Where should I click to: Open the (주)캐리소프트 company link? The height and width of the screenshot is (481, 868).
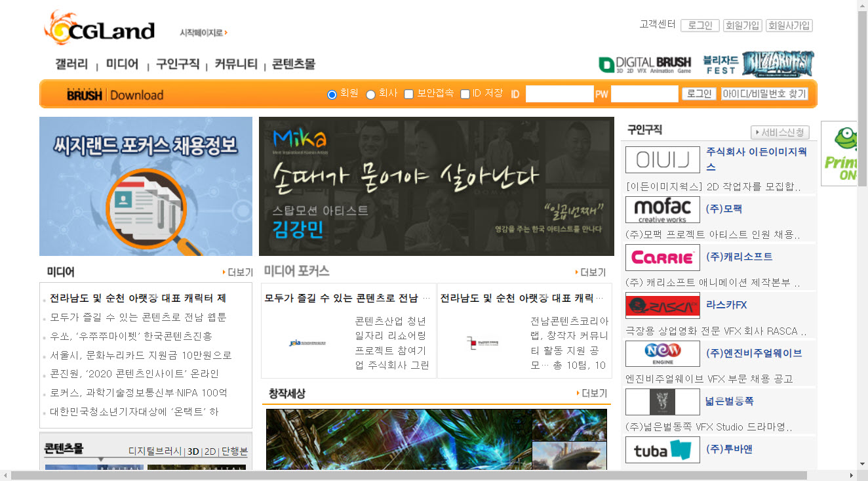[739, 257]
